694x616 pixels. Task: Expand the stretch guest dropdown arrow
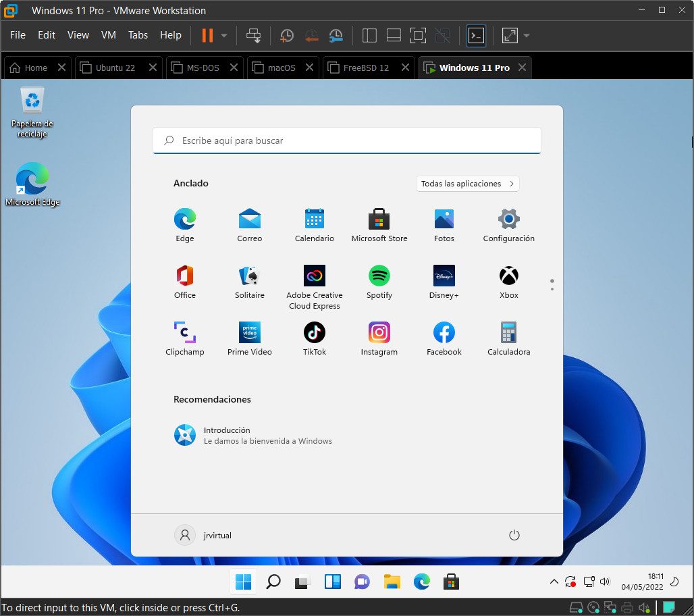point(527,35)
